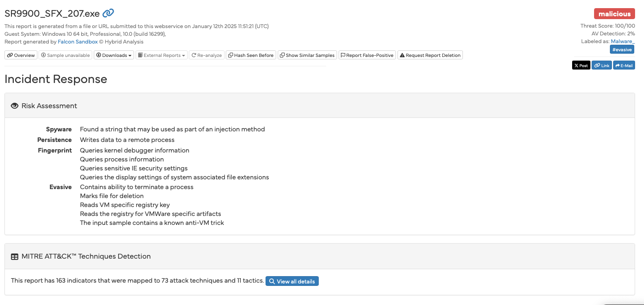Open Hash Seen Before

tap(251, 55)
